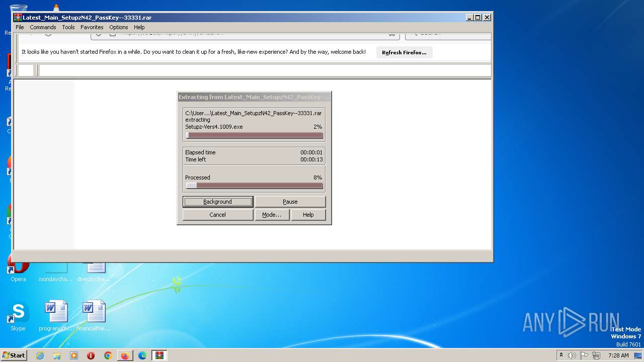644x362 pixels.
Task: Launch Microsoft Edge from taskbar
Action: (x=142, y=355)
